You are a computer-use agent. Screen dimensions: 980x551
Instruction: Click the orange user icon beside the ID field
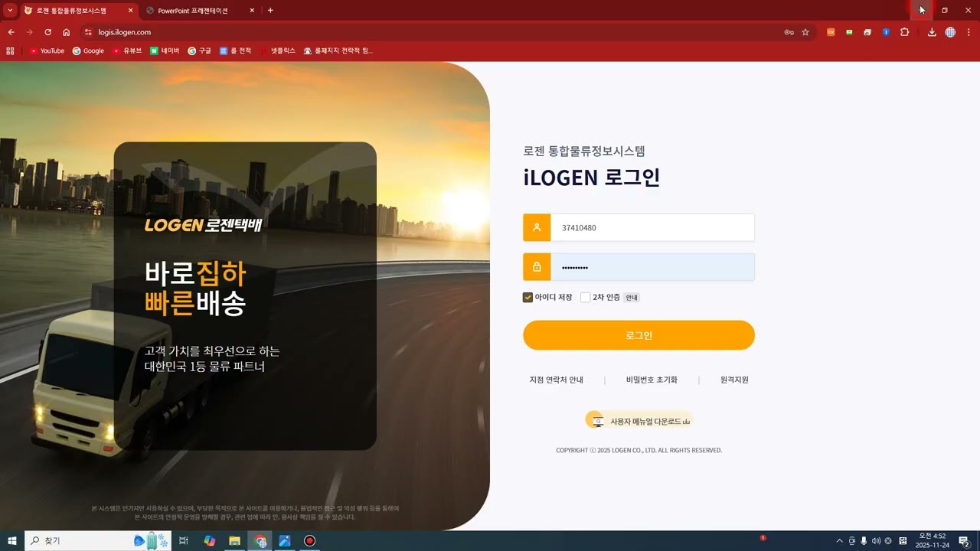coord(537,227)
